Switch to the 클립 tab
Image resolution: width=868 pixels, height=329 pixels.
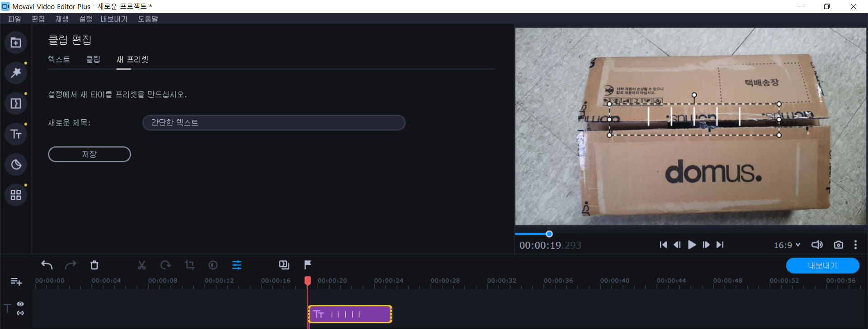93,59
